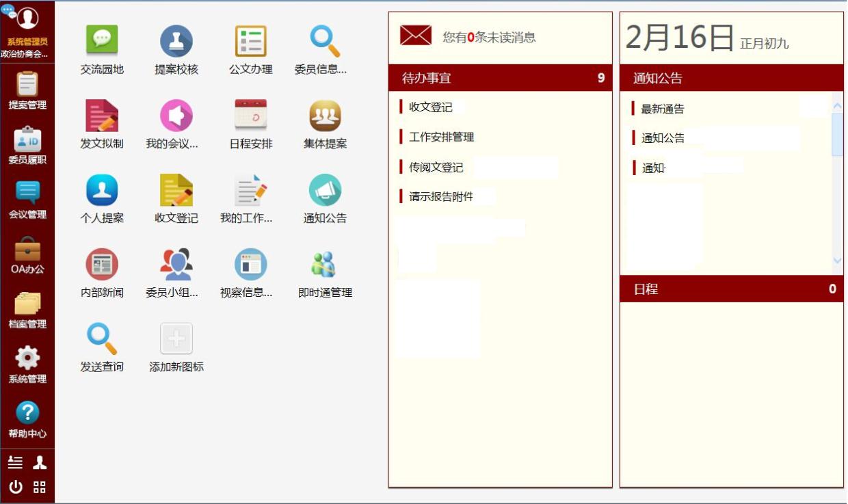Click the power icon to log out
Image resolution: width=848 pixels, height=504 pixels.
[x=15, y=487]
